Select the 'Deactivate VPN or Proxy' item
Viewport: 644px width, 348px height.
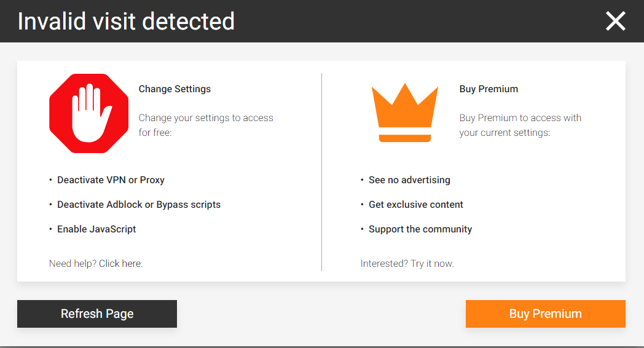111,180
